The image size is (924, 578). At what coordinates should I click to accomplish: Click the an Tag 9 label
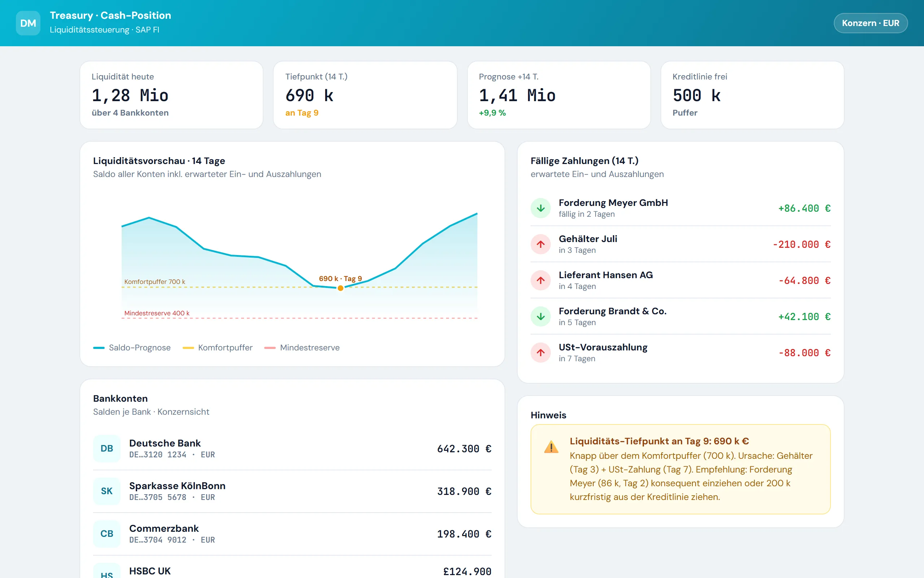[x=302, y=113]
